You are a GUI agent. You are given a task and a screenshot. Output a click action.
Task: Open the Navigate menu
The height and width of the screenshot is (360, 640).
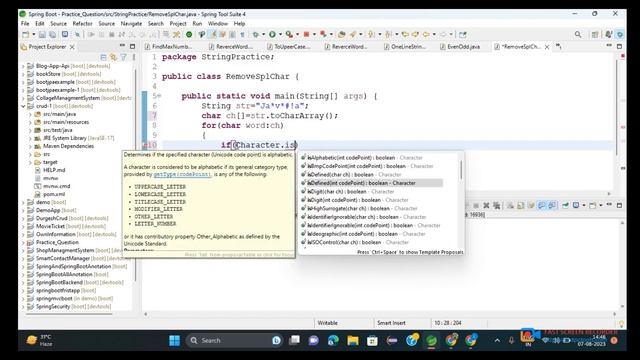(131, 24)
